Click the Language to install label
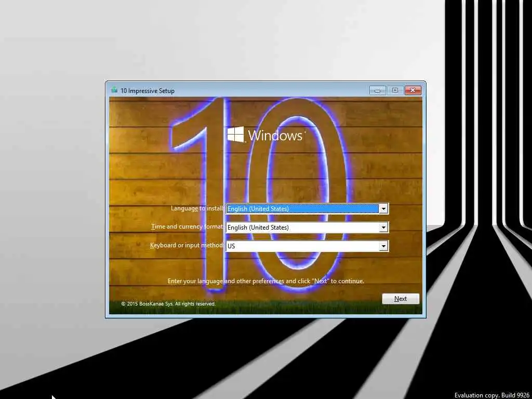The height and width of the screenshot is (399, 532). click(197, 208)
